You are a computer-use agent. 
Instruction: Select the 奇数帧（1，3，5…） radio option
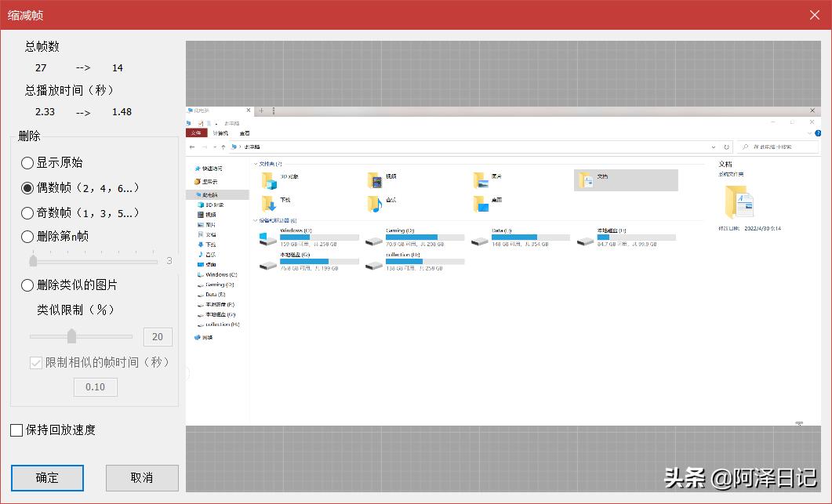coord(27,212)
